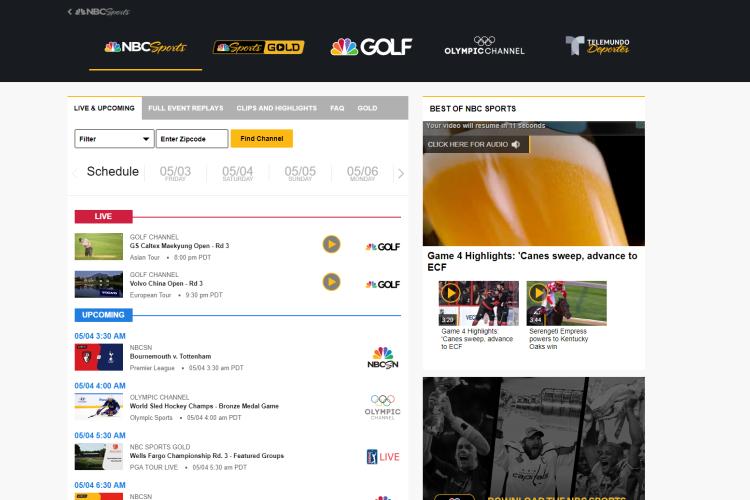Play Game 4 Highlights hockey clip

tap(479, 303)
